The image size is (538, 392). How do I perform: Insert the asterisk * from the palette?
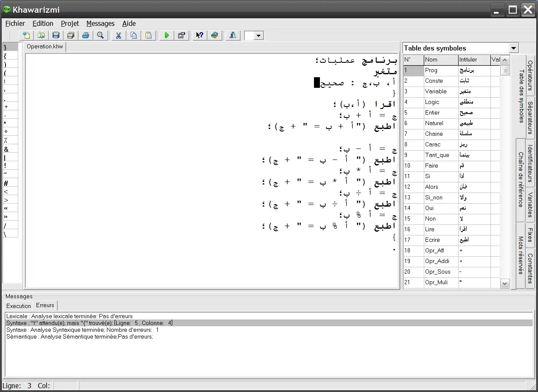point(10,123)
